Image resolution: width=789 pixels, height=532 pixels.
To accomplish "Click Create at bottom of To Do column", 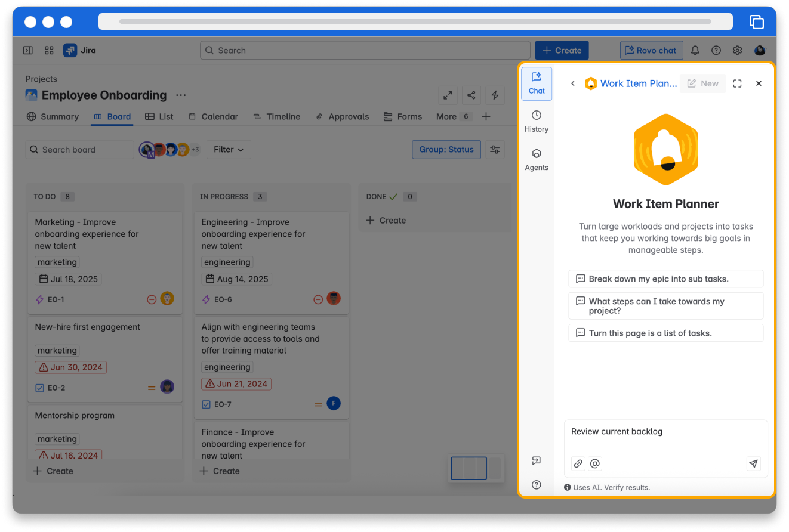I will click(53, 471).
